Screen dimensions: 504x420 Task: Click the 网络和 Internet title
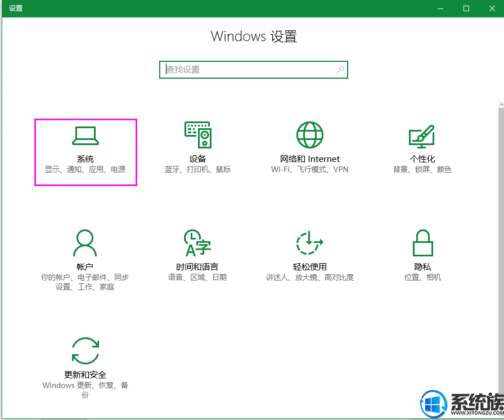click(x=309, y=159)
